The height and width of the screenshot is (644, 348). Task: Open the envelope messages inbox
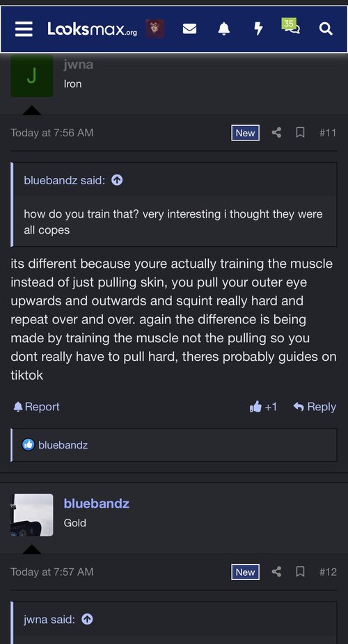click(x=189, y=29)
